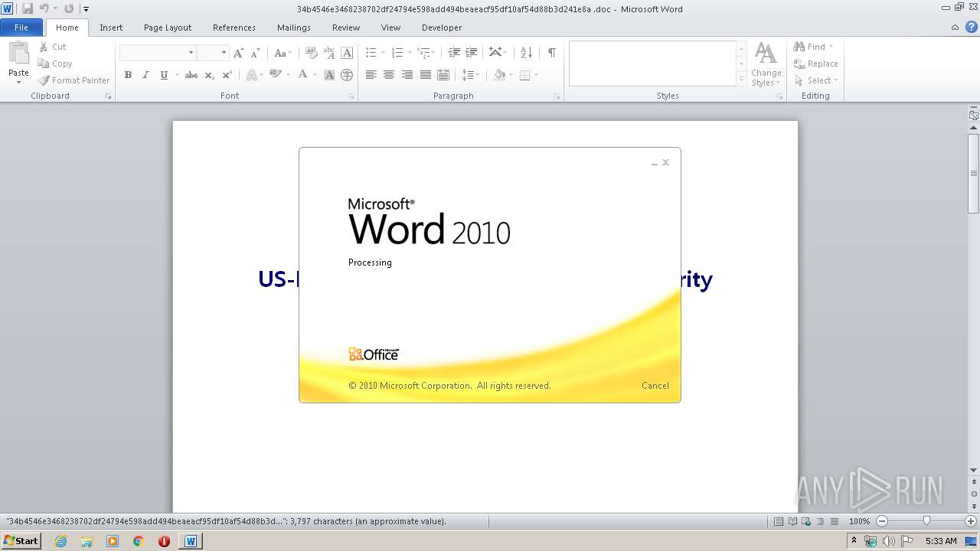Open the font name dropdown
This screenshot has width=980, height=551.
pos(191,53)
